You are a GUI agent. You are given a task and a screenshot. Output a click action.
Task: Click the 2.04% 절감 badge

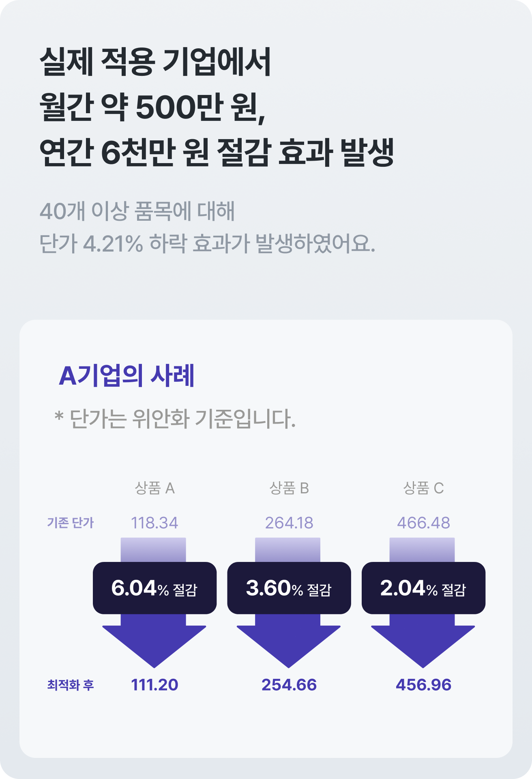(423, 588)
